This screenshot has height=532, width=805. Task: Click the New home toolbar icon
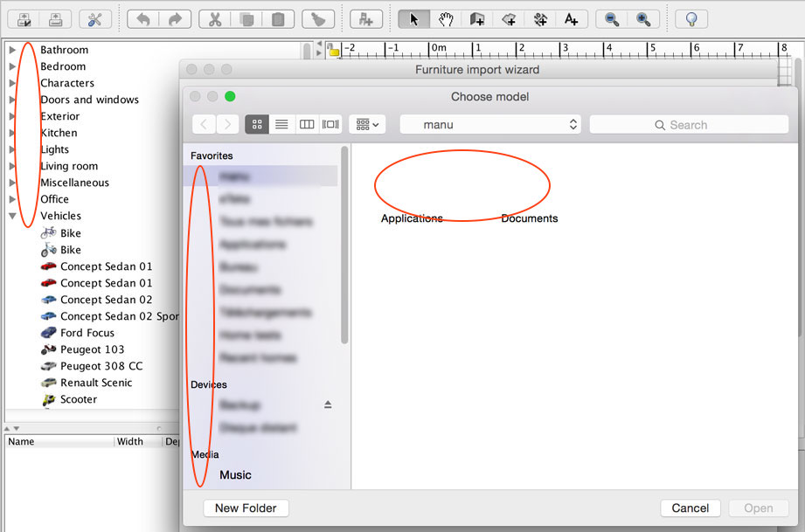point(24,19)
